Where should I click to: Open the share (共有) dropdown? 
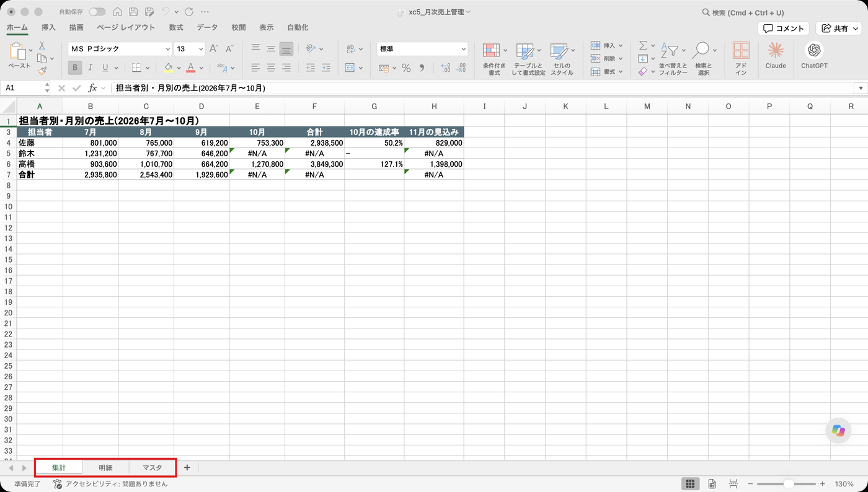click(839, 29)
